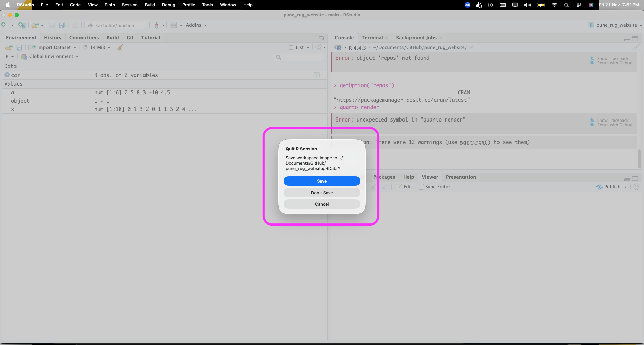Click Save in the Quit R Session dialog
The width and height of the screenshot is (644, 345).
[x=322, y=181]
